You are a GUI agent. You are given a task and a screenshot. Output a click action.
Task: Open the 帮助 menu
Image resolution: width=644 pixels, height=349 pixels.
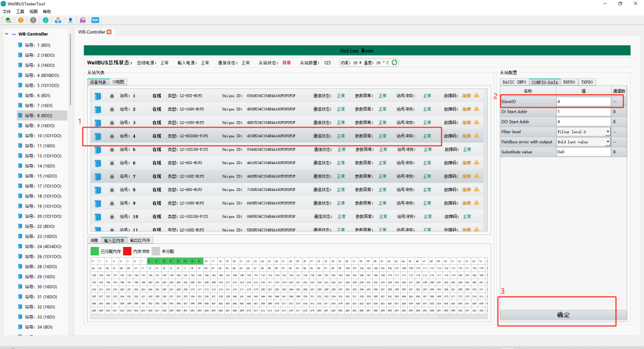[x=47, y=11]
